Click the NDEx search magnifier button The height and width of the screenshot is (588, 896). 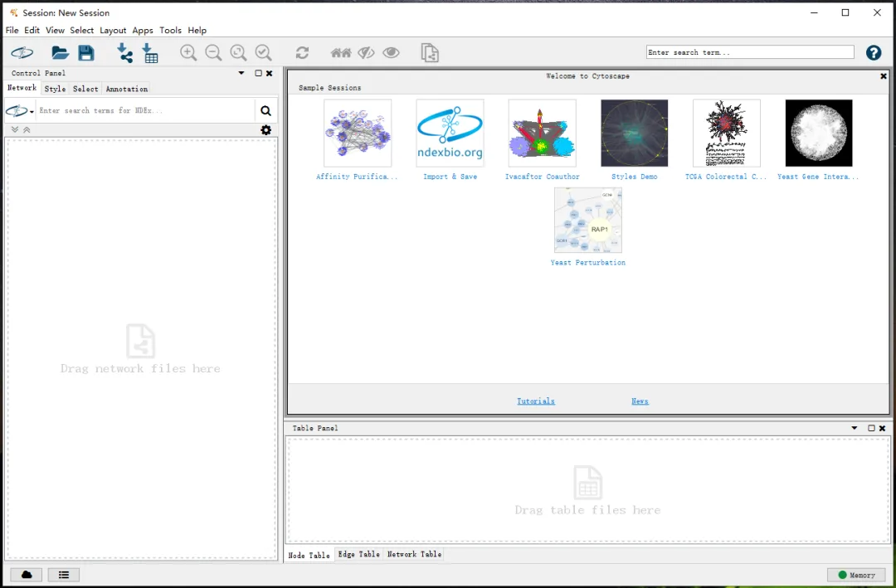point(265,111)
